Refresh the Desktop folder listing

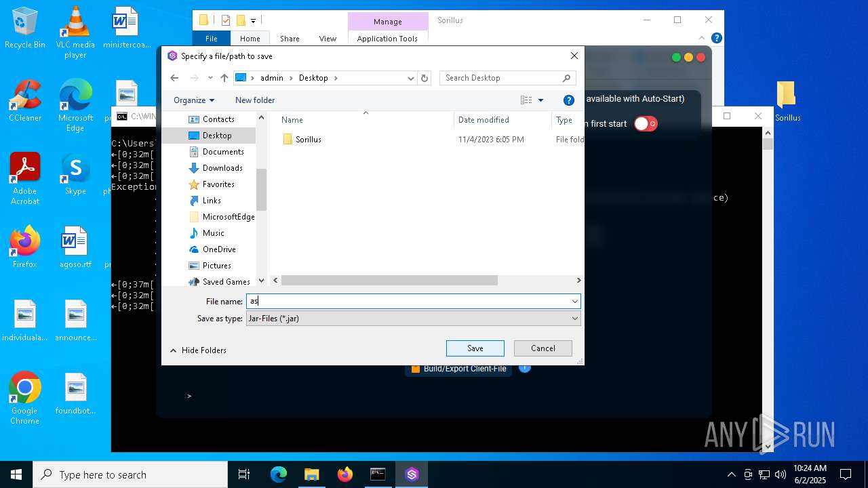click(425, 78)
